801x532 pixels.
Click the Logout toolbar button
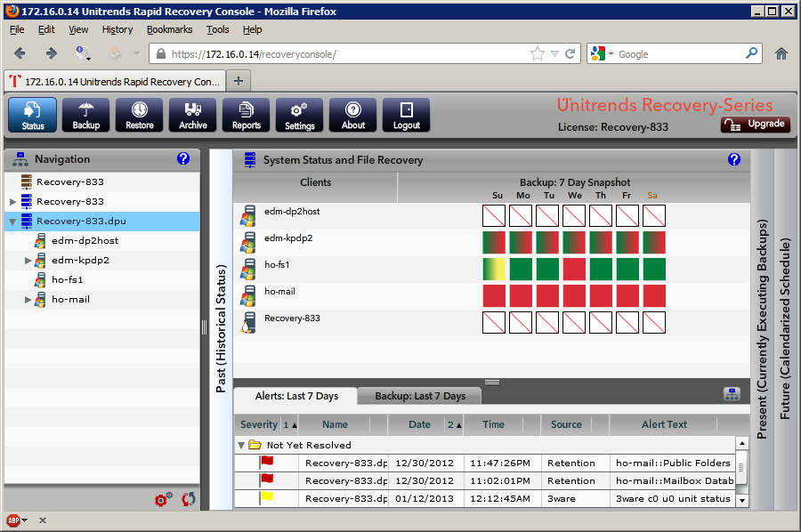pyautogui.click(x=406, y=116)
